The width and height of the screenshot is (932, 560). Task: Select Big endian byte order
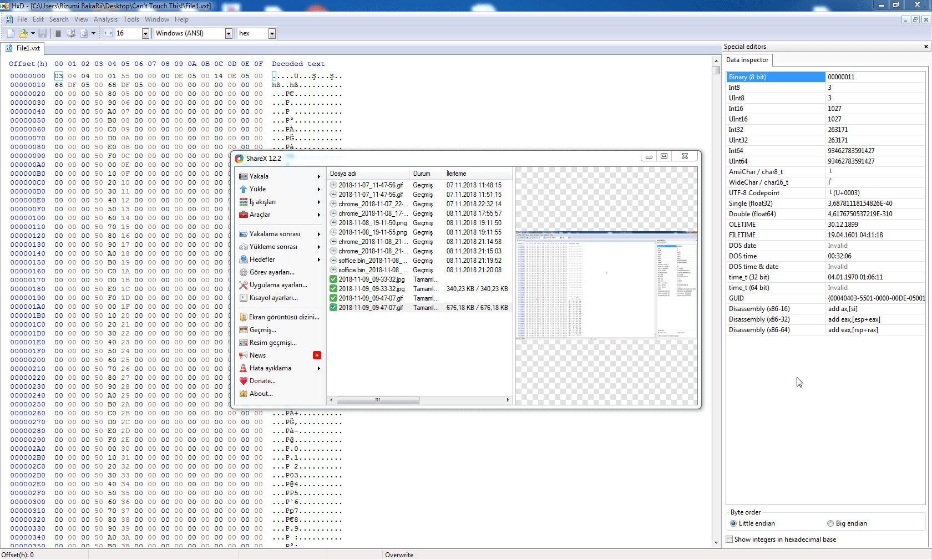(847, 523)
